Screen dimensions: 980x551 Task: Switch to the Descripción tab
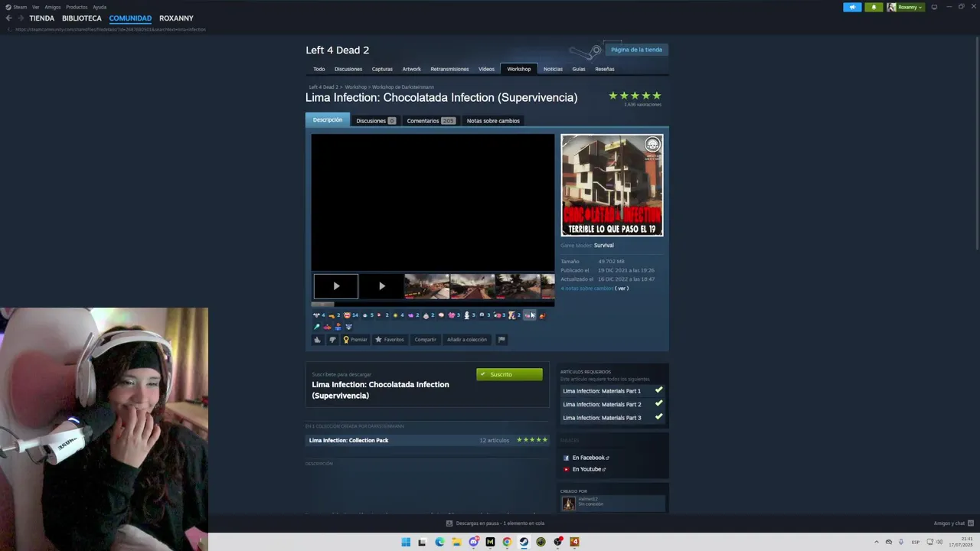pyautogui.click(x=328, y=120)
